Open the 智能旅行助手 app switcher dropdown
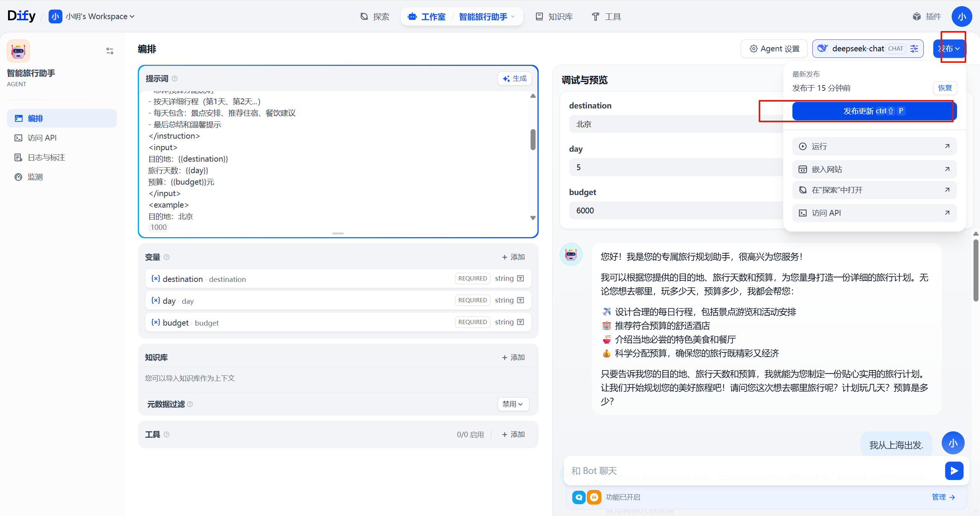The width and height of the screenshot is (980, 516). pos(487,16)
